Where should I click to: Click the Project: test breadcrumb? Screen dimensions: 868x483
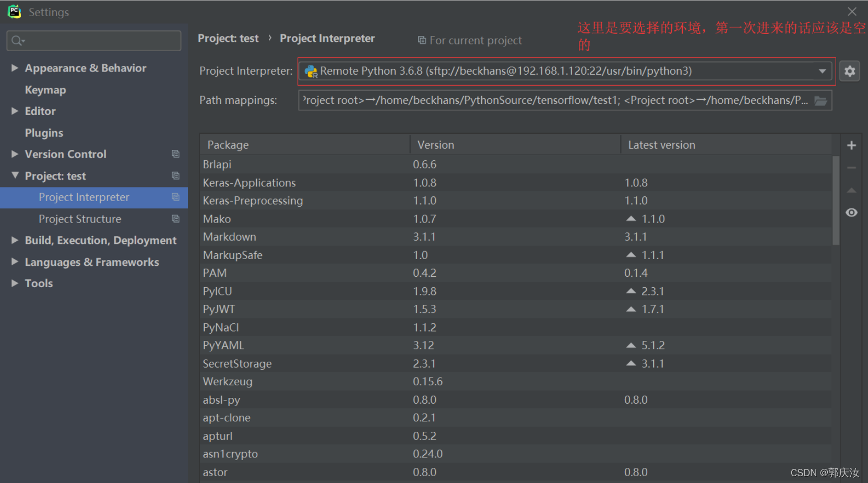pyautogui.click(x=228, y=38)
